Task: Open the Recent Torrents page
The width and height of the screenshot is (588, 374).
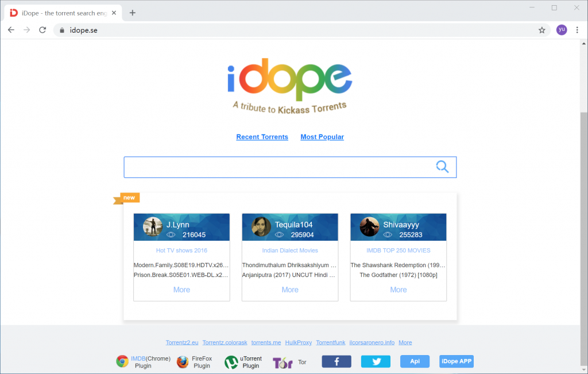Action: pos(262,137)
